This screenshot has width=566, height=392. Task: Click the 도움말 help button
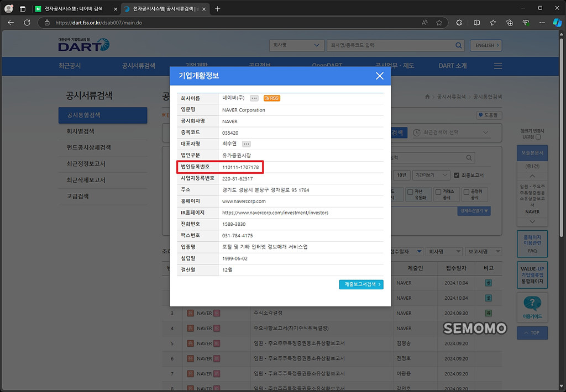pos(489,115)
